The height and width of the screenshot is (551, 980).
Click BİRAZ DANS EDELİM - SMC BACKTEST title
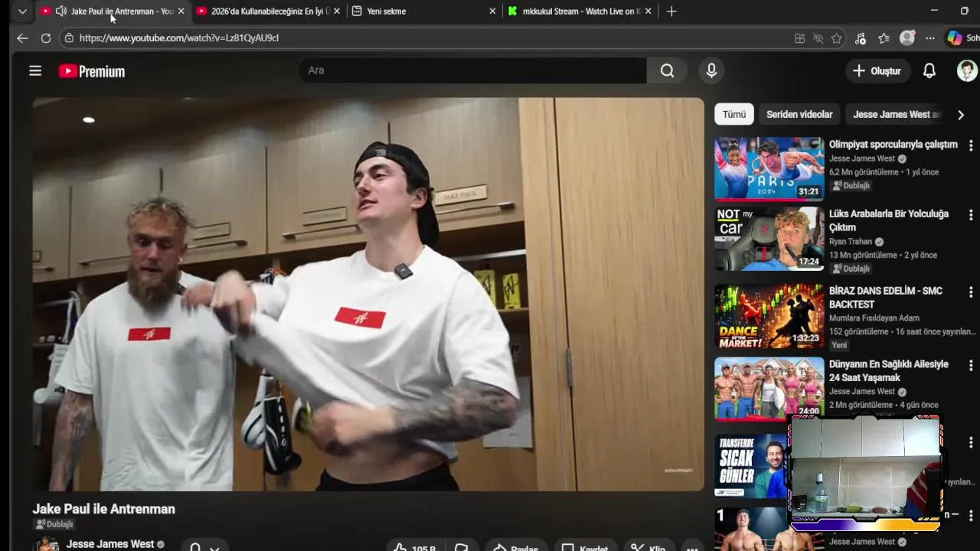tap(886, 298)
